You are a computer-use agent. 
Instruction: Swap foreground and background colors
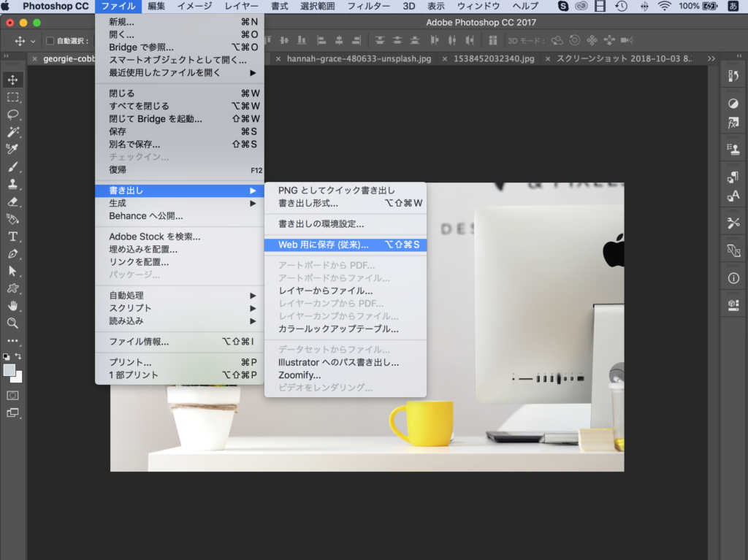(x=18, y=356)
